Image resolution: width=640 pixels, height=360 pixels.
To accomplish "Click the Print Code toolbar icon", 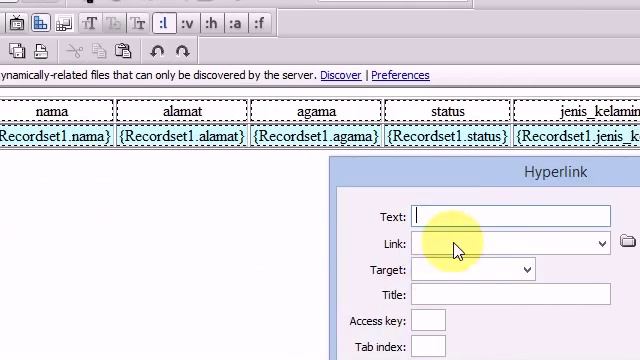I will tap(41, 51).
